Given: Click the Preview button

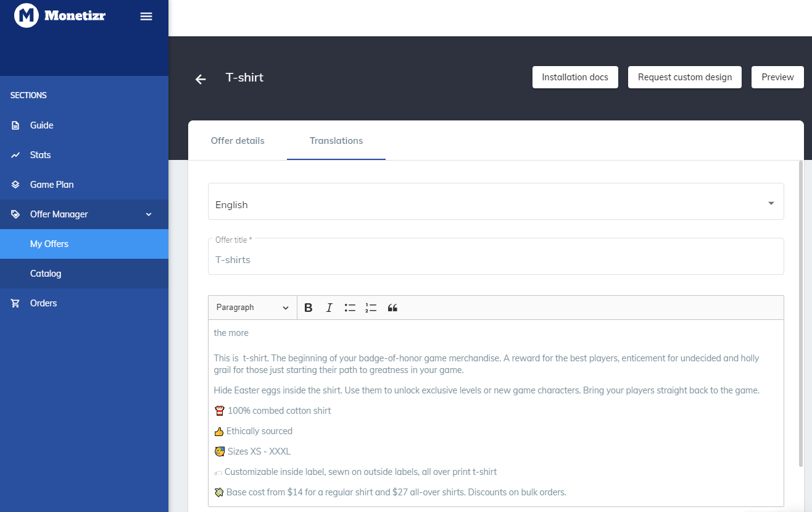Looking at the screenshot, I should 777,77.
